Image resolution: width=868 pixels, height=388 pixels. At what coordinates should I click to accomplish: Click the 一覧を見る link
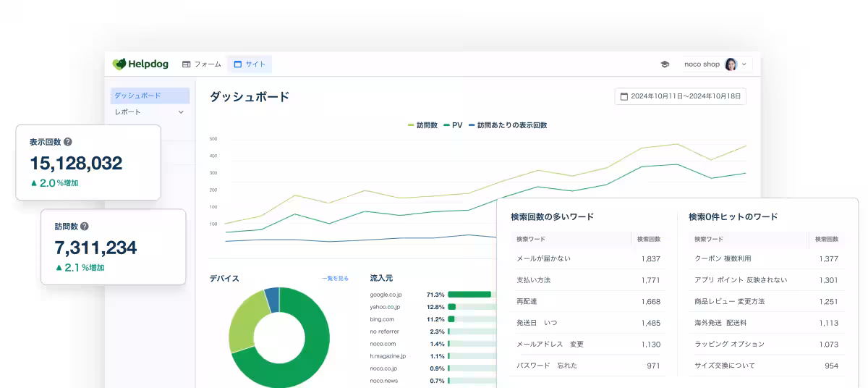pos(335,278)
